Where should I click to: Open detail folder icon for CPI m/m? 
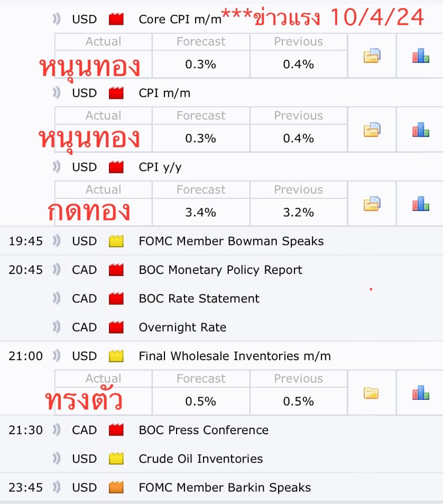(372, 130)
